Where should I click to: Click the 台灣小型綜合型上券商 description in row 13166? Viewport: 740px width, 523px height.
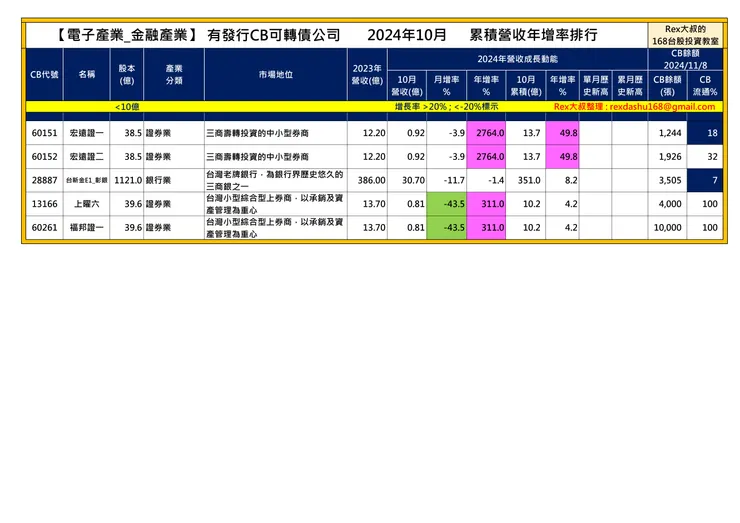pos(275,204)
